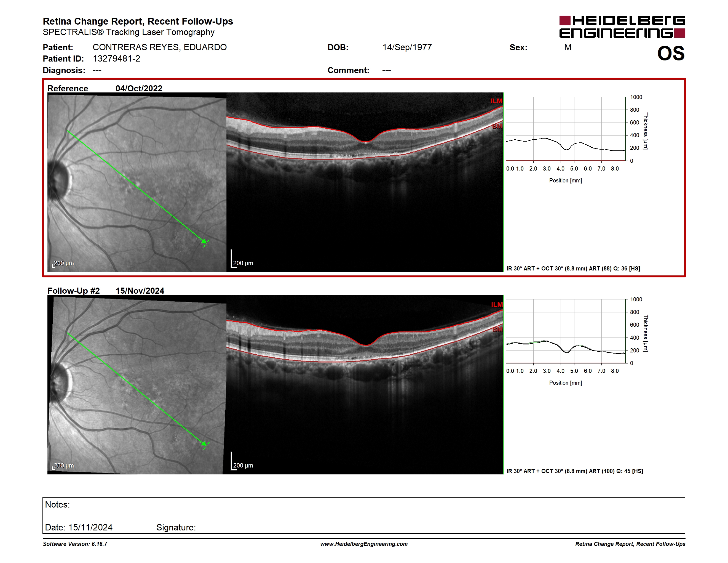
Task: Click the 'Position [mm]' axis label under Reference graph
Action: click(566, 181)
